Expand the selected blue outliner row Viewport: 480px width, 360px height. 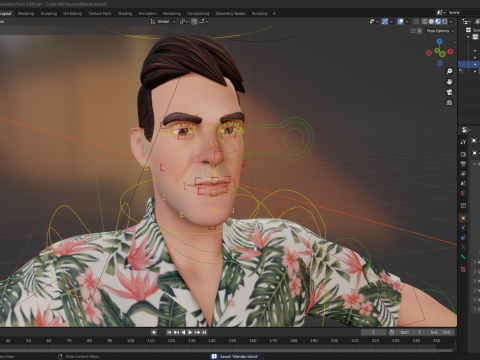(475, 64)
